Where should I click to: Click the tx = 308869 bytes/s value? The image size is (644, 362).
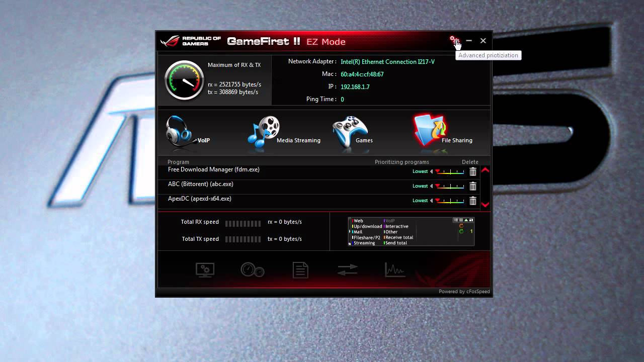click(233, 92)
